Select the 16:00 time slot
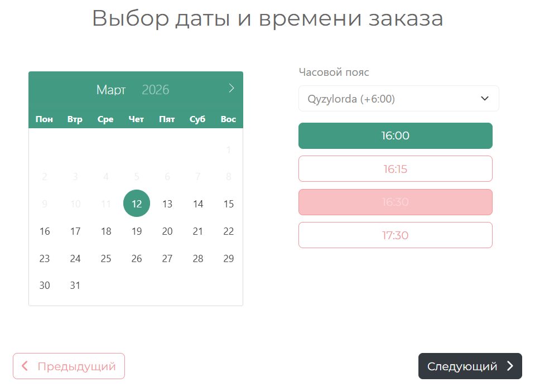This screenshot has height=392, width=535. coord(395,135)
